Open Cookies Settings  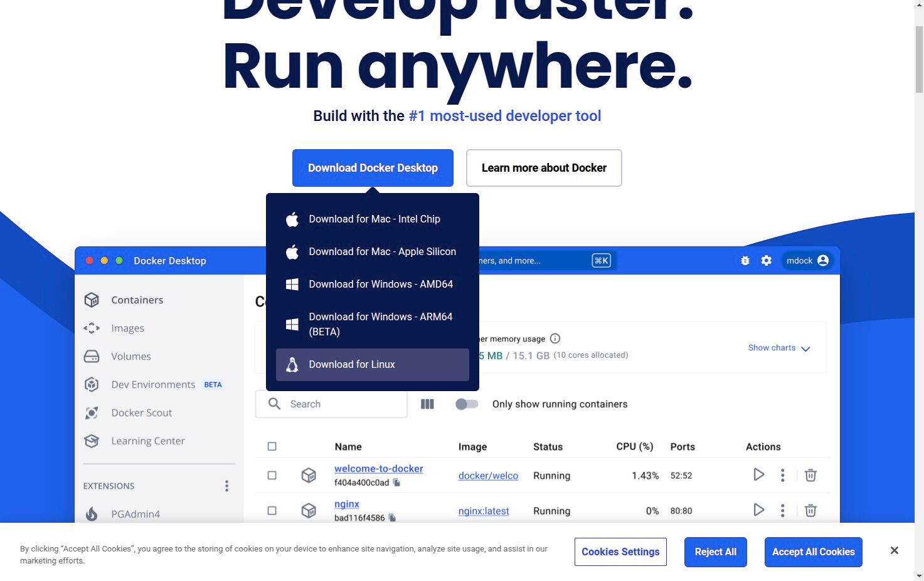tap(620, 552)
